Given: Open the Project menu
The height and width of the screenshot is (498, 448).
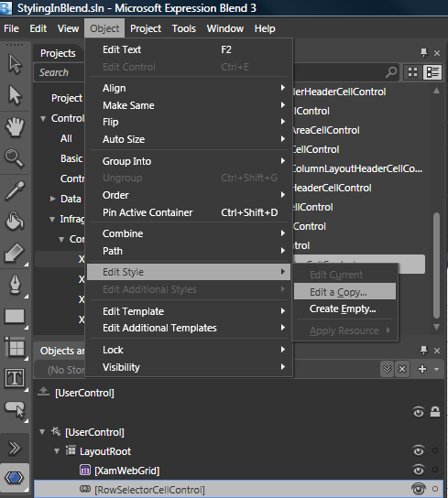Looking at the screenshot, I should 146,28.
